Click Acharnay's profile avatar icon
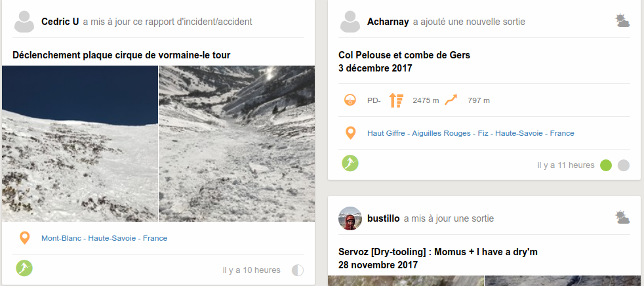 coord(350,22)
